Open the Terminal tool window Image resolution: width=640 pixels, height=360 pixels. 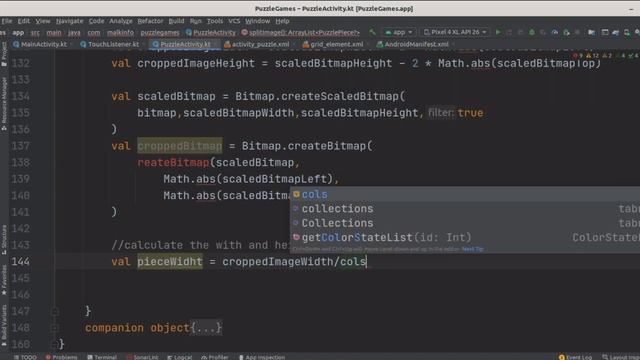pyautogui.click(x=102, y=357)
